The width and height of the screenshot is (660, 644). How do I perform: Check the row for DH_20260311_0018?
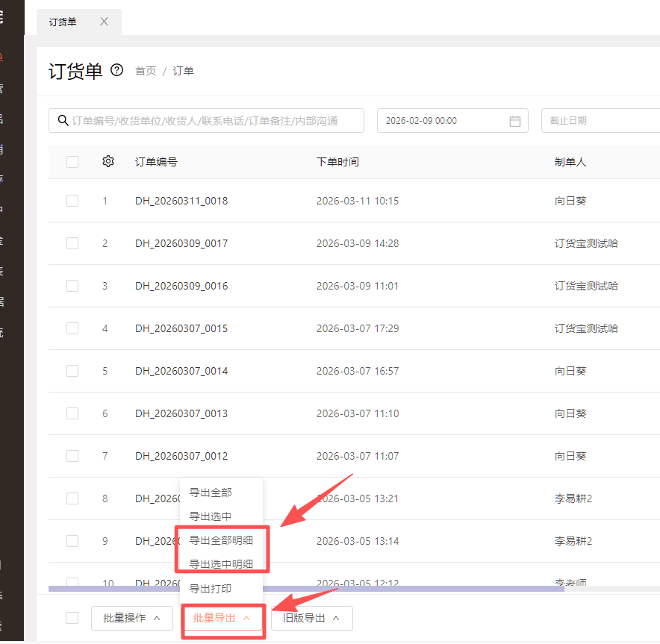click(72, 201)
